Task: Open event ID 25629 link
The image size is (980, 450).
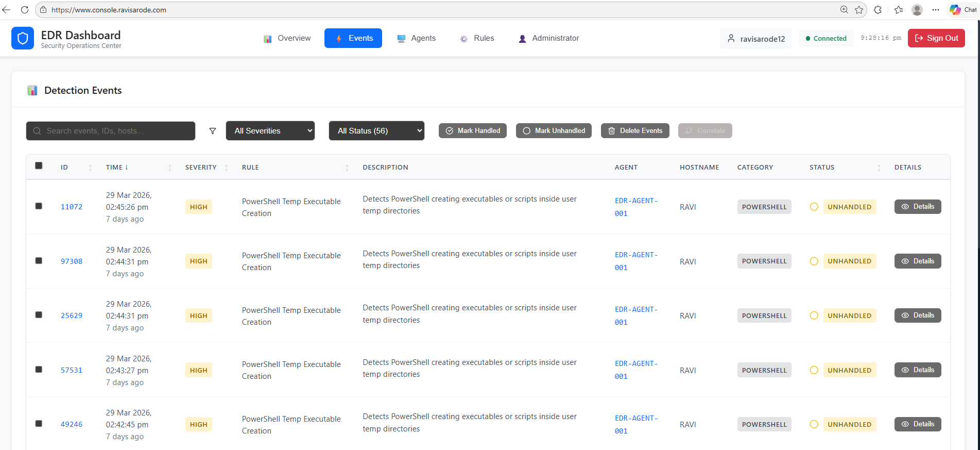Action: click(72, 315)
